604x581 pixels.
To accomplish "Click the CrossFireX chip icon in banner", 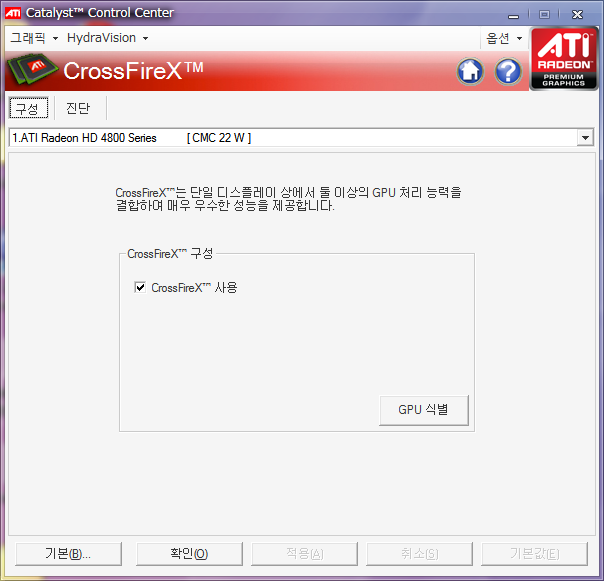I will tap(33, 69).
